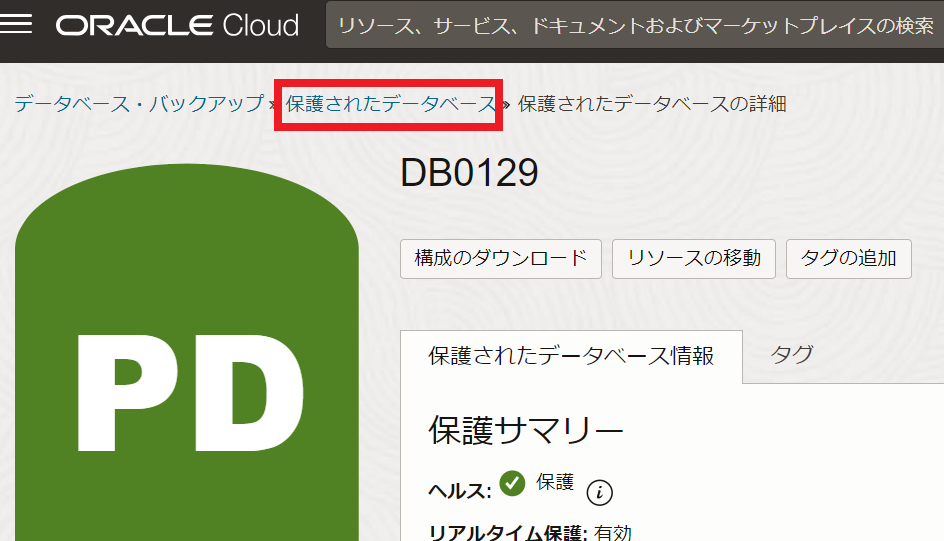Select the 保護されたデータベース情報 tab
Image resolution: width=944 pixels, height=541 pixels.
tap(571, 356)
